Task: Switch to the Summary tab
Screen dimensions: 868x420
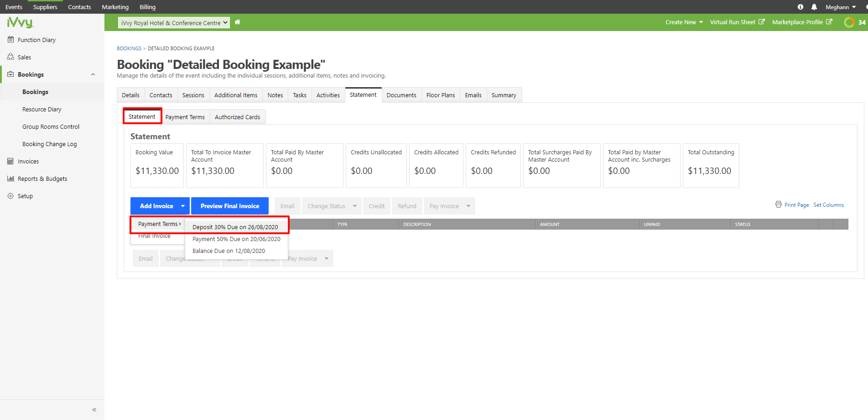Action: click(x=504, y=95)
